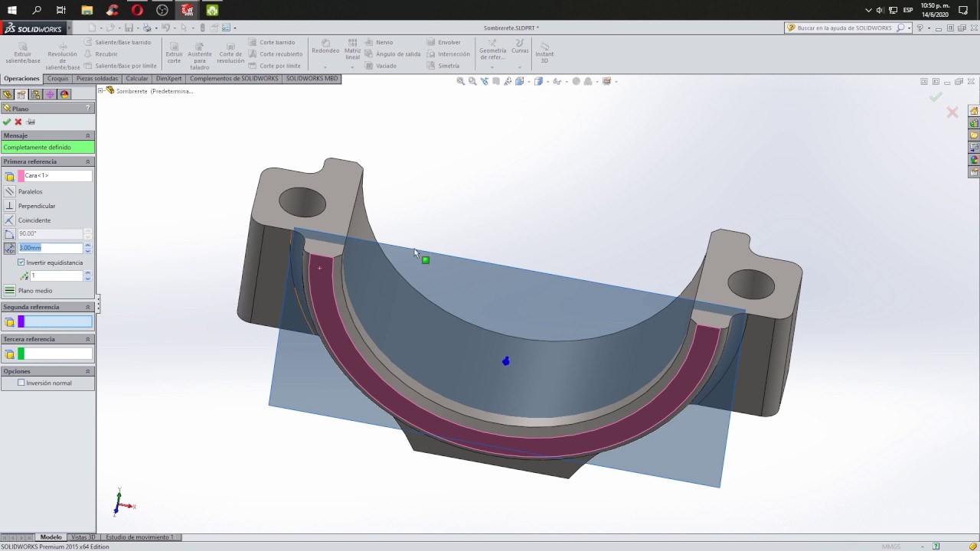This screenshot has width=980, height=551.
Task: Open the Asistente para taladro tool
Action: coord(200,55)
